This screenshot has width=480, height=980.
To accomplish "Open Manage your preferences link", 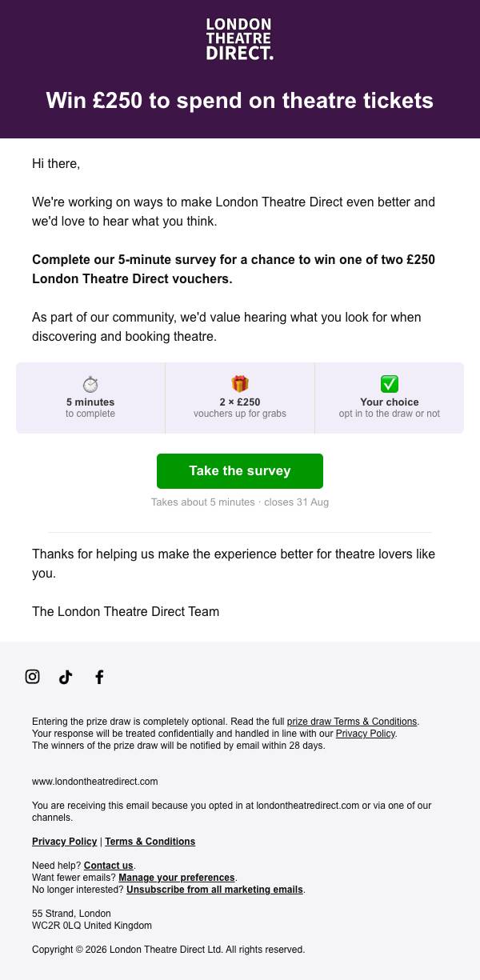I will [177, 878].
